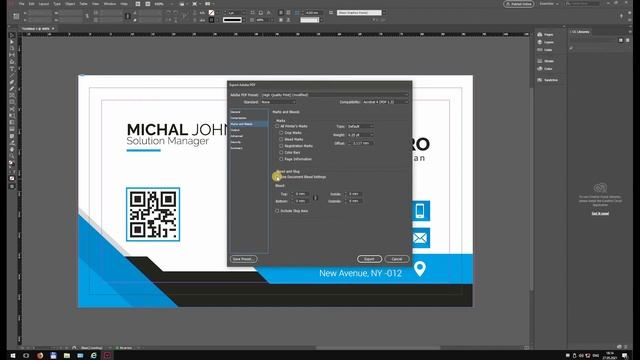Switch to Adobe InDesign taskbar icon
The height and width of the screenshot is (360, 640).
(107, 356)
